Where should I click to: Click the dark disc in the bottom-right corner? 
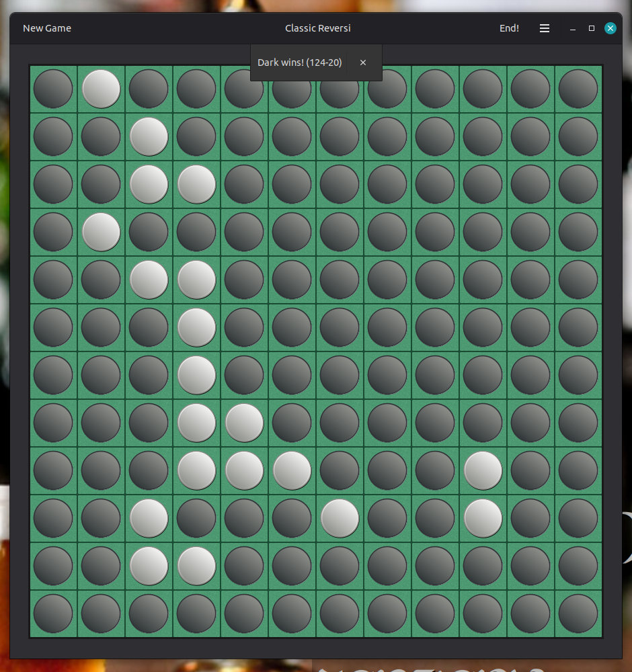click(577, 613)
